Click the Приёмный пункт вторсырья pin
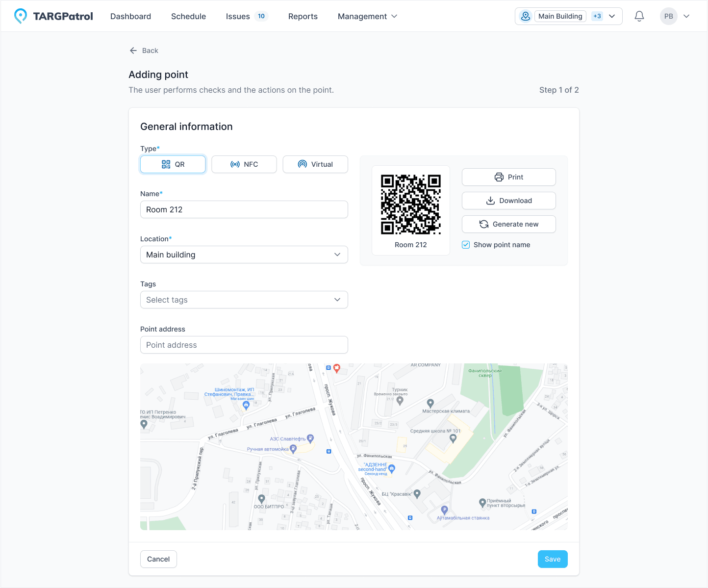Screen dimensions: 708x588 pos(482,502)
